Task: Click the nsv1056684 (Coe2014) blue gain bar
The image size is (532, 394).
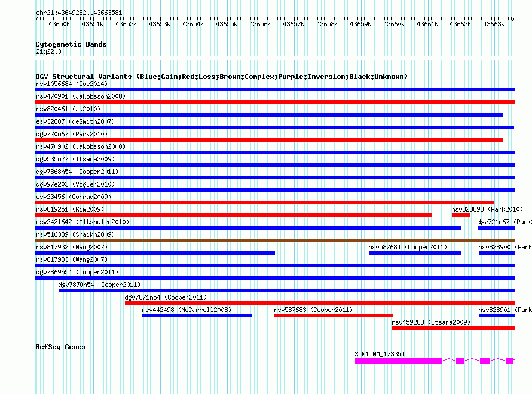Action: coord(275,90)
